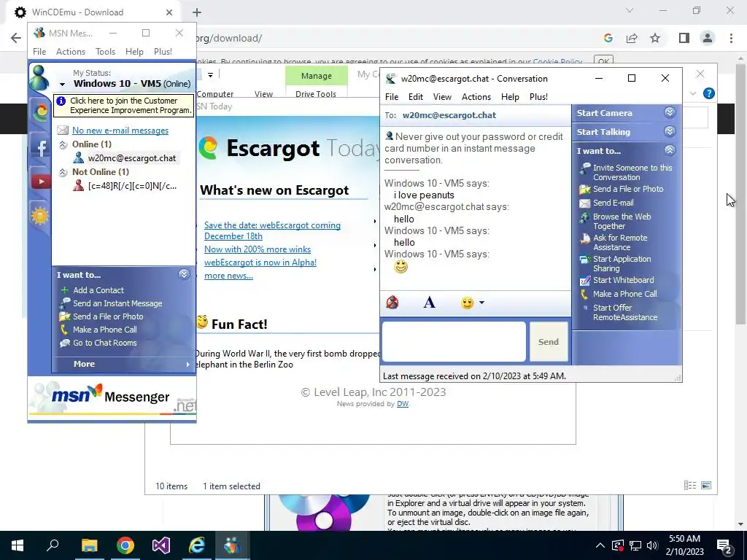
Task: Open the emoticon picker dropdown arrow
Action: click(481, 303)
